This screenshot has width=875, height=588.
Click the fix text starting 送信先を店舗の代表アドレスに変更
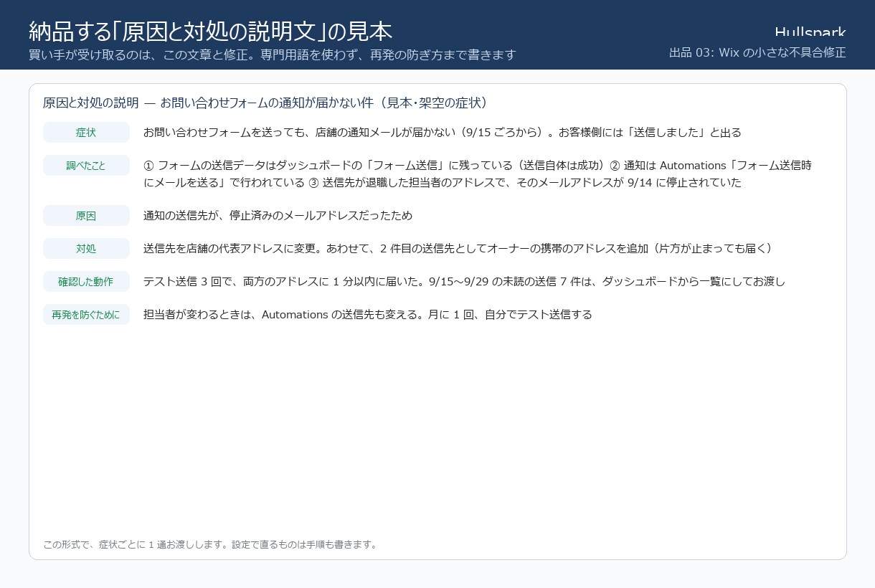(460, 249)
